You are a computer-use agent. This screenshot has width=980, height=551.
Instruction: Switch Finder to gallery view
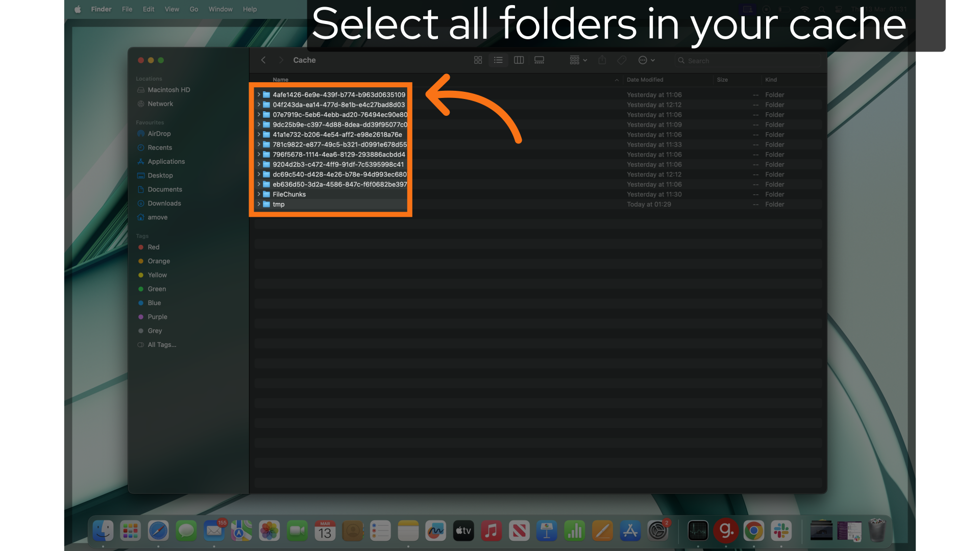539,60
